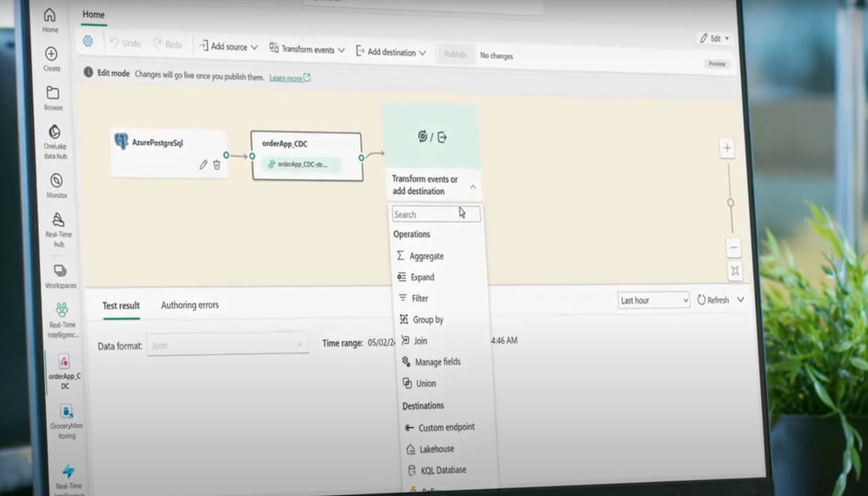Screen dimensions: 868x496
Task: Open the Edit mode dropdown
Action: pos(714,38)
